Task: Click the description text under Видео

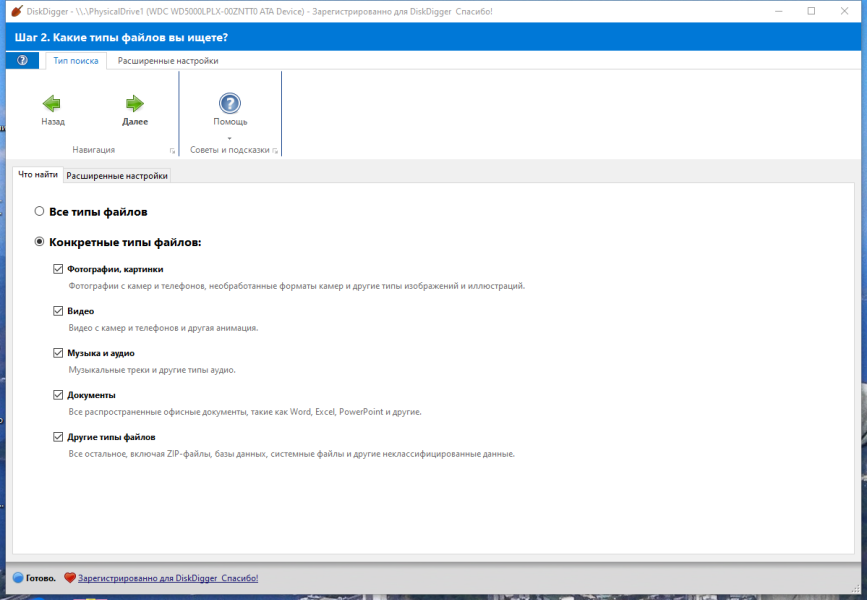Action: [x=163, y=328]
